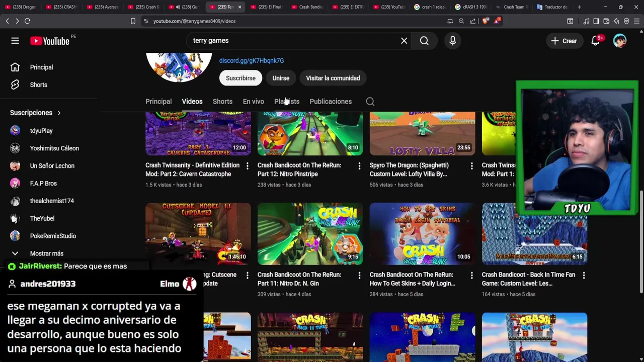Click the Suscribirse button
The image size is (644, 362).
pyautogui.click(x=240, y=78)
